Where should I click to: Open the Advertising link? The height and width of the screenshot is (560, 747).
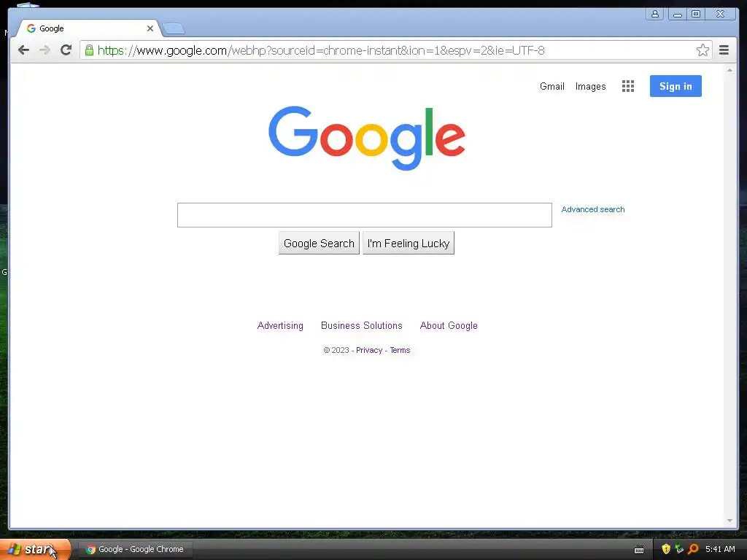coord(280,326)
